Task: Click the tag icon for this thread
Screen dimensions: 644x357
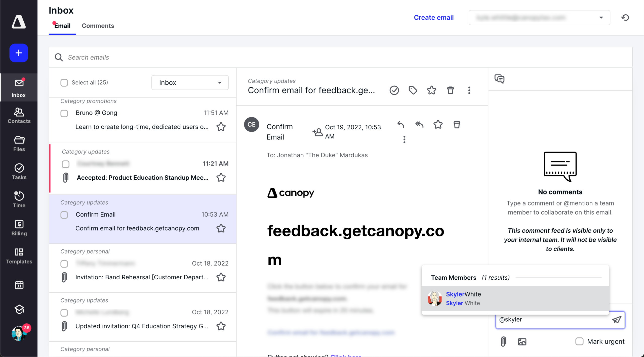Action: pos(413,90)
